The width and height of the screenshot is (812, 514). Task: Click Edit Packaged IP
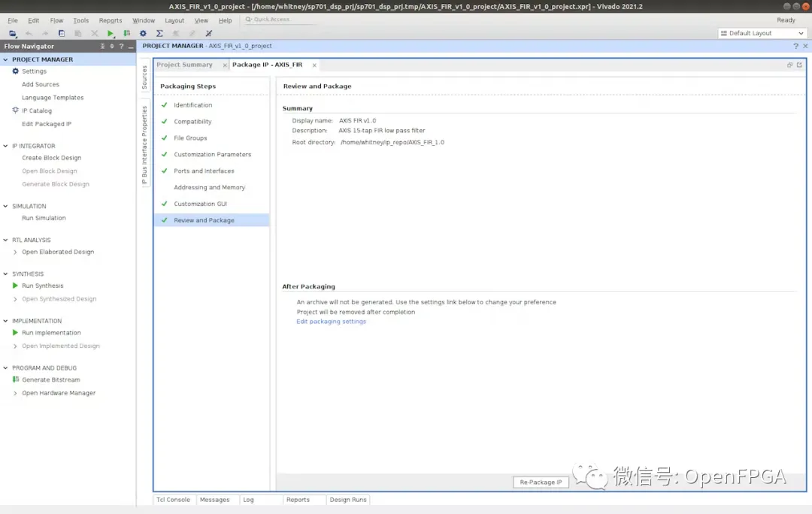47,124
